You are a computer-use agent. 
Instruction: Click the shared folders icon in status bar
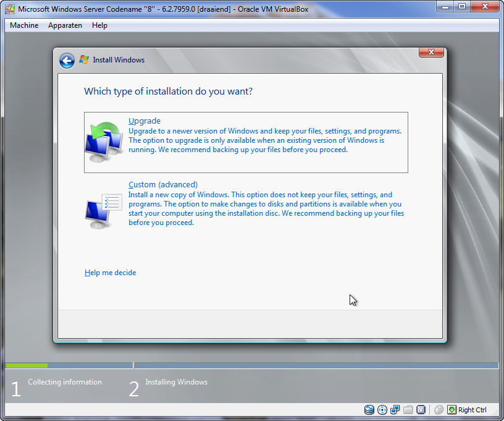click(408, 410)
